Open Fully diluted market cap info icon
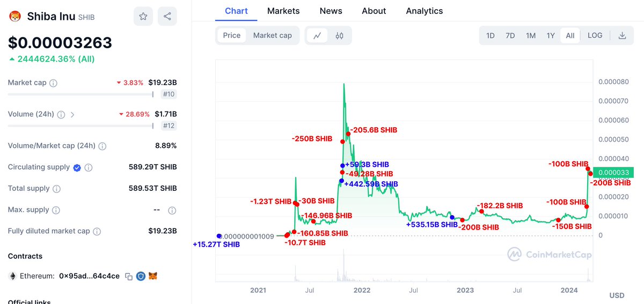644x304 pixels. 97,232
